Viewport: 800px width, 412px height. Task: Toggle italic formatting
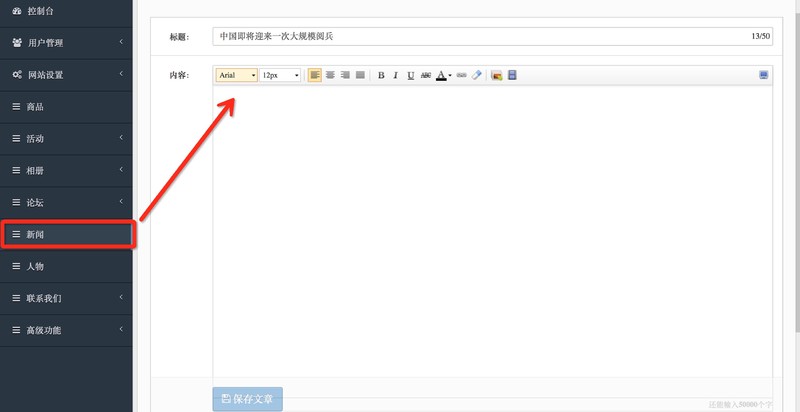[395, 75]
